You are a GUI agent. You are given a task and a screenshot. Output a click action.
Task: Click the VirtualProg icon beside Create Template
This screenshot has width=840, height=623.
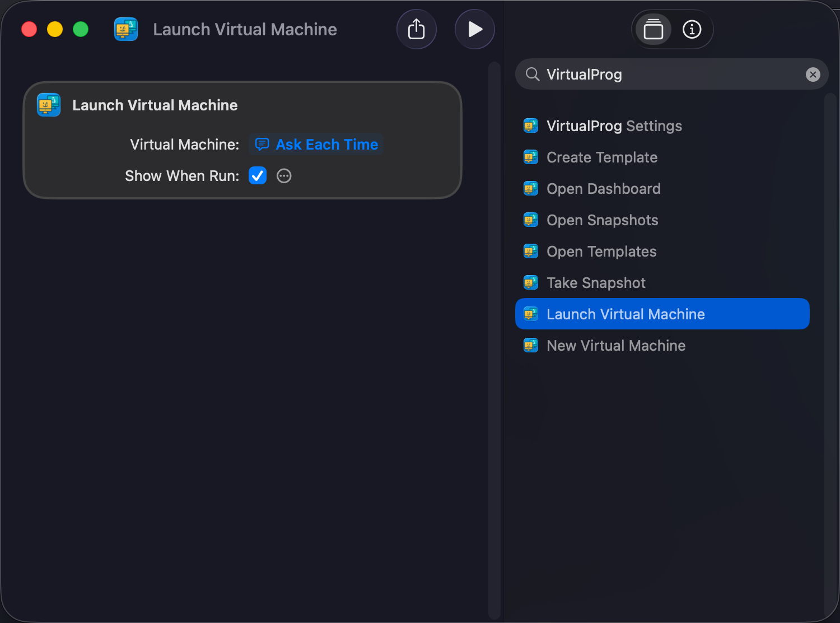530,157
